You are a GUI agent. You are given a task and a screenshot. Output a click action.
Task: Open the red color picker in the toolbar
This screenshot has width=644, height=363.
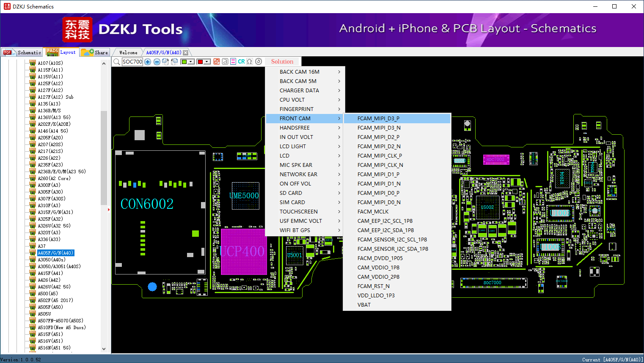coord(204,62)
